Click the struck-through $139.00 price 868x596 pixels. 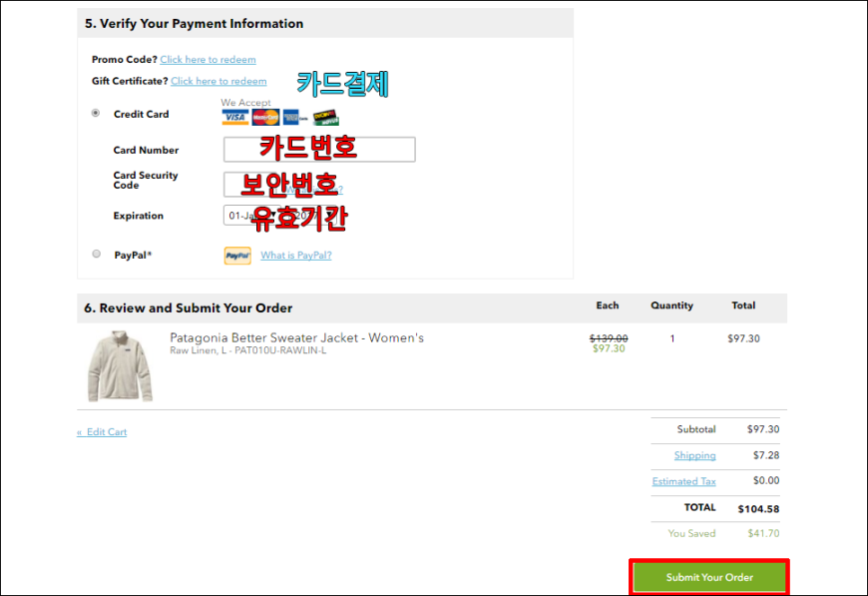click(x=609, y=337)
